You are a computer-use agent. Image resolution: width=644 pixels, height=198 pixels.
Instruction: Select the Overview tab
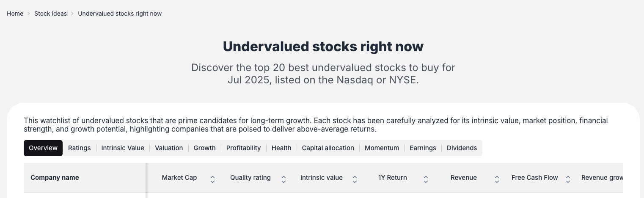click(x=43, y=148)
